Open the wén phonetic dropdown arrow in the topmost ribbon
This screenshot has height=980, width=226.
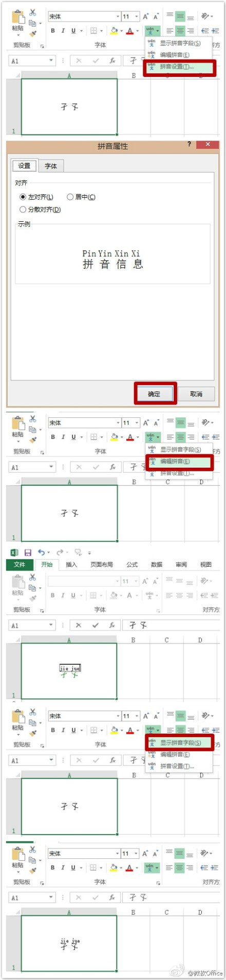(x=158, y=31)
